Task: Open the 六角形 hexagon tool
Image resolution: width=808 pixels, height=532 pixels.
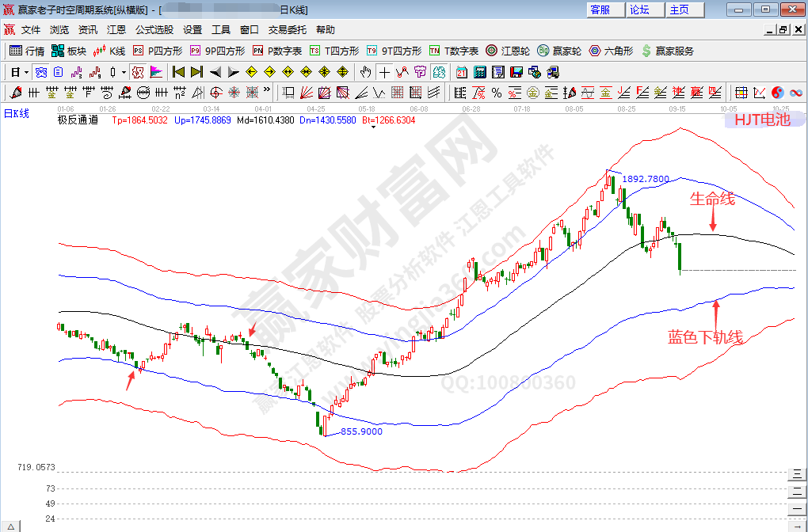Action: click(x=611, y=51)
